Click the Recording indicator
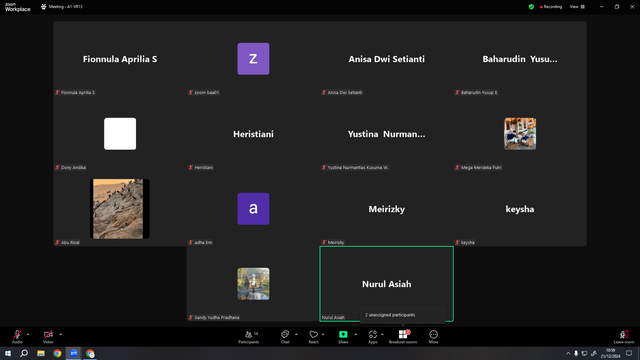The image size is (640, 360). [551, 7]
